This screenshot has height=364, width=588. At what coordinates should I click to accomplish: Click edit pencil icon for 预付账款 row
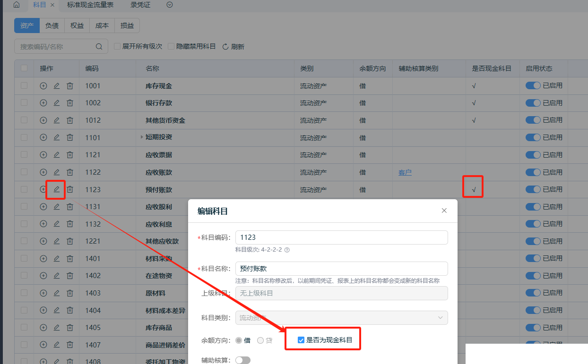[57, 189]
